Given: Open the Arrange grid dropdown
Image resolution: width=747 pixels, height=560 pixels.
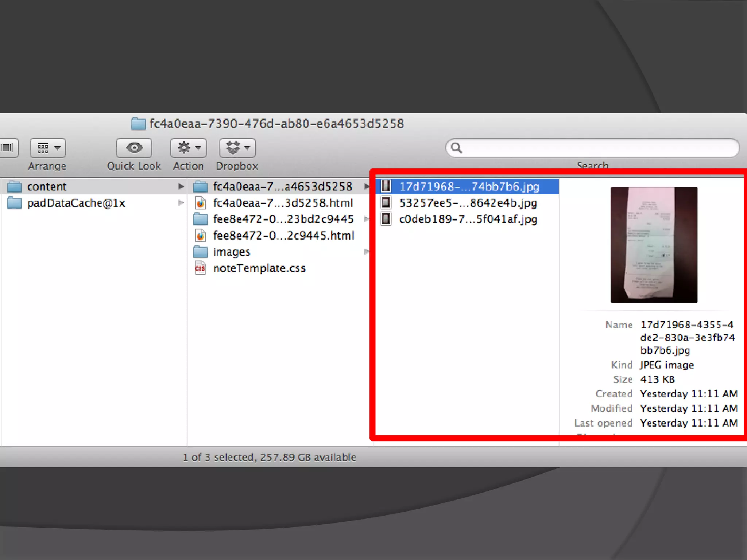Looking at the screenshot, I should [x=48, y=148].
